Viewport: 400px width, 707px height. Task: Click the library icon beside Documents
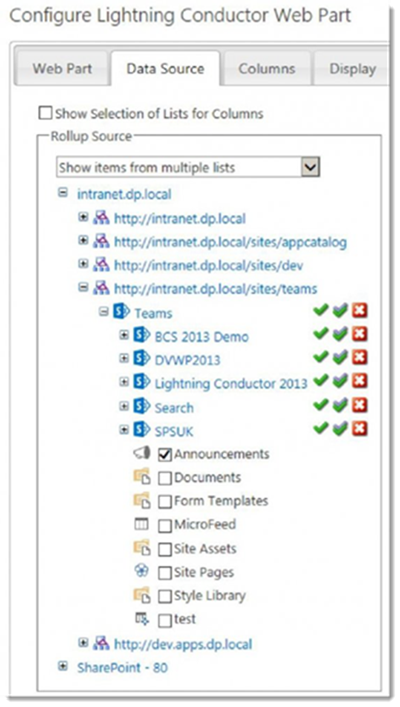click(142, 477)
